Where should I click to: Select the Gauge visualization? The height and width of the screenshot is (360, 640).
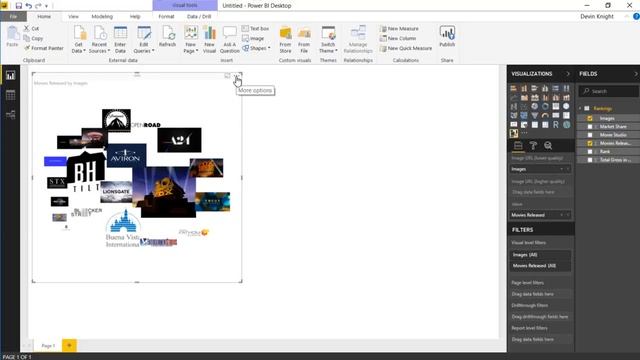[x=545, y=116]
